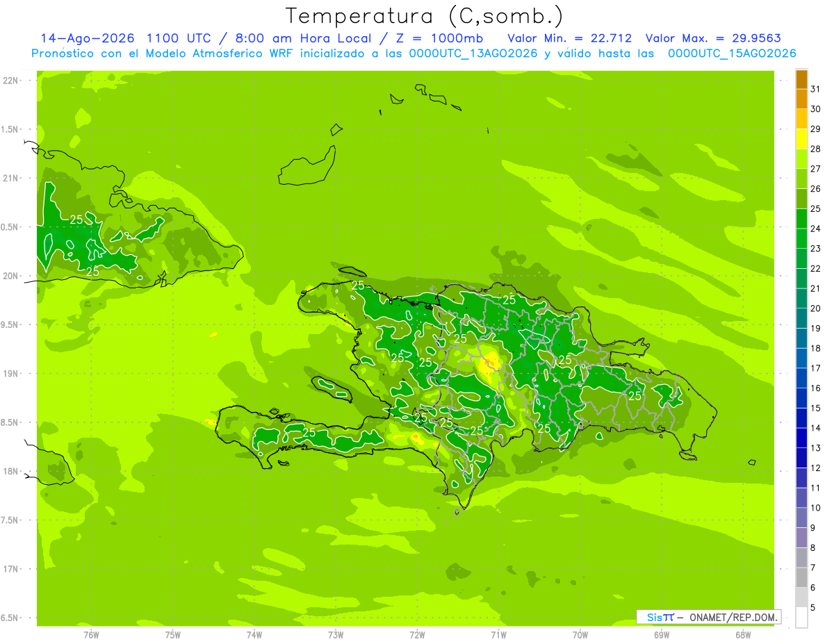This screenshot has height=644, width=834.
Task: Click the '76W' longitude label
Action: coord(91,635)
